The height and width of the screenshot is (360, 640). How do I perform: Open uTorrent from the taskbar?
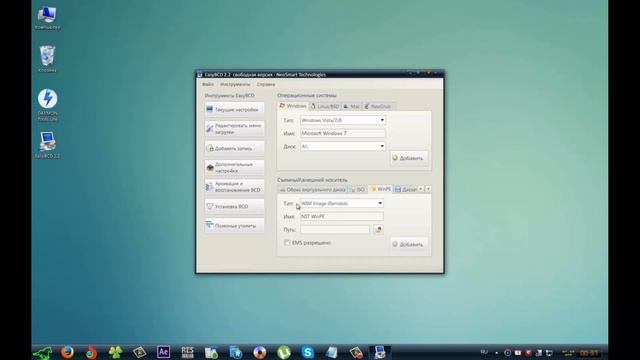[284, 352]
